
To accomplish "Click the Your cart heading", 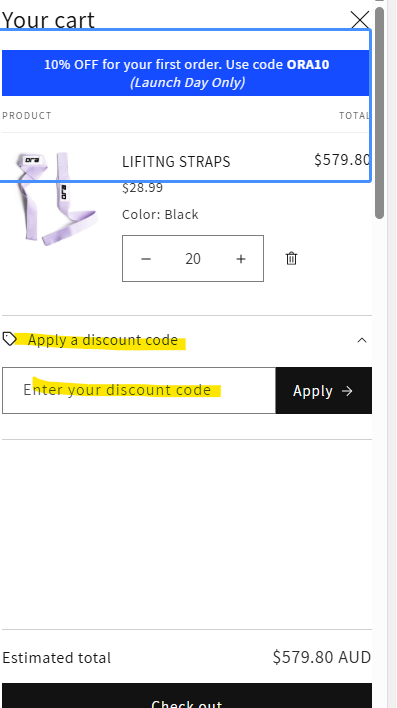I will pos(48,20).
